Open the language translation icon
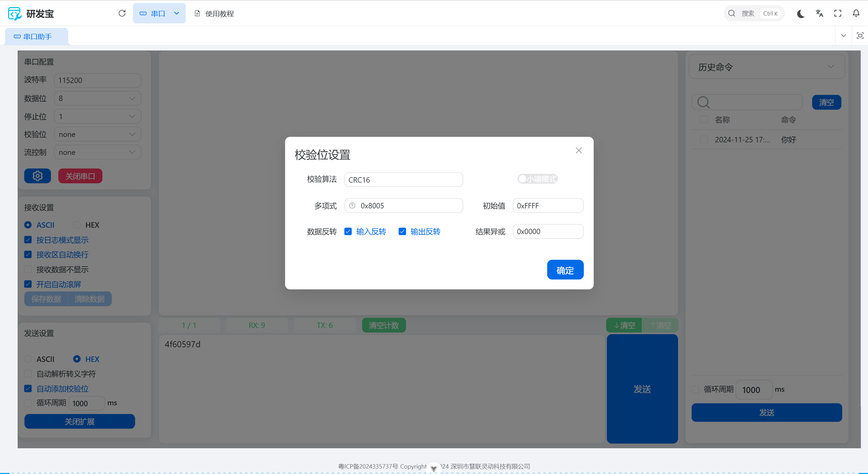The width and height of the screenshot is (868, 474). coord(819,14)
